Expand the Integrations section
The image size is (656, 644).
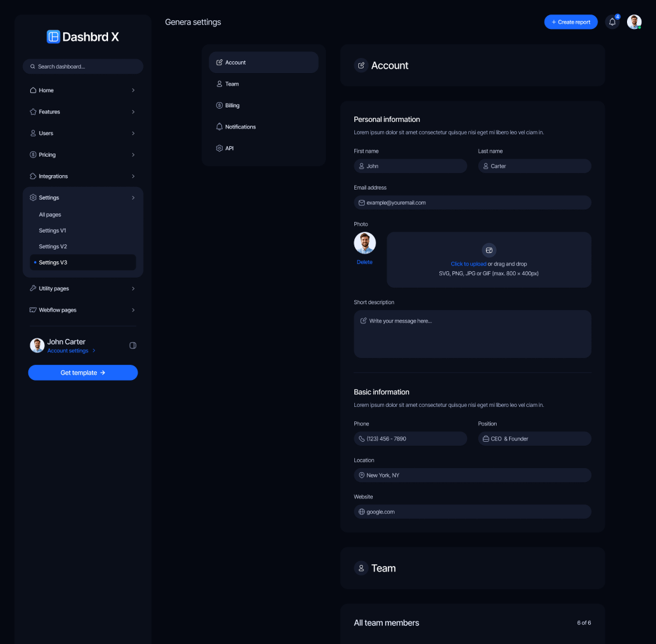134,176
